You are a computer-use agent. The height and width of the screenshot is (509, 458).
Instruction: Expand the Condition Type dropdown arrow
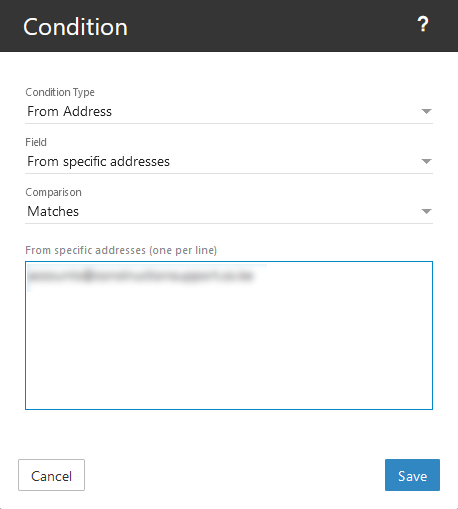click(x=426, y=111)
